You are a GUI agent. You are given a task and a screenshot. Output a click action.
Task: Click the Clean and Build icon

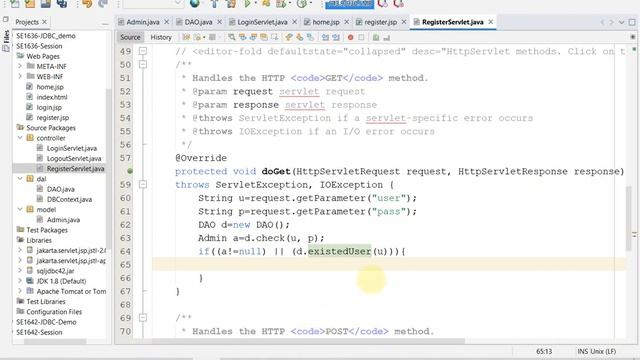point(231,4)
